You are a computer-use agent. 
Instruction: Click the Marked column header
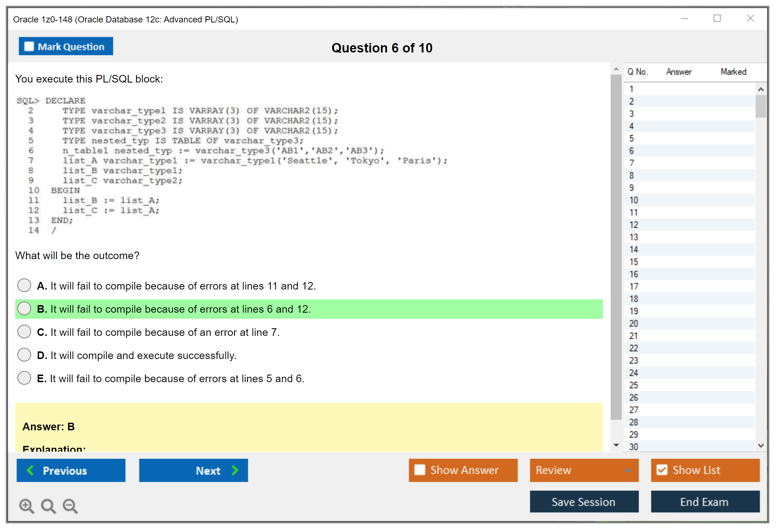coord(733,72)
